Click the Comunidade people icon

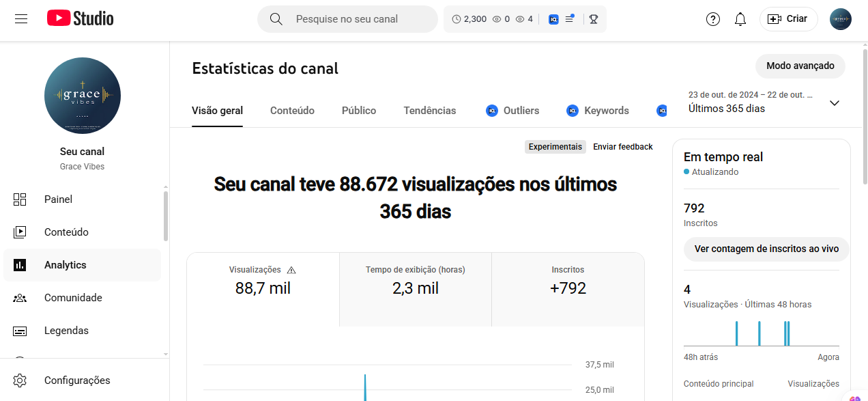click(20, 298)
